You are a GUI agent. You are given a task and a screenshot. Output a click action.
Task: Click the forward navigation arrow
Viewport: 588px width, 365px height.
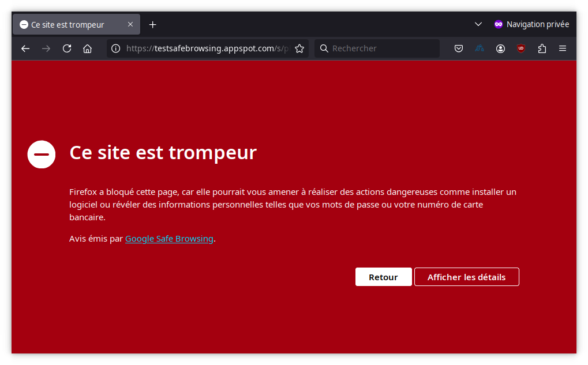(x=46, y=48)
